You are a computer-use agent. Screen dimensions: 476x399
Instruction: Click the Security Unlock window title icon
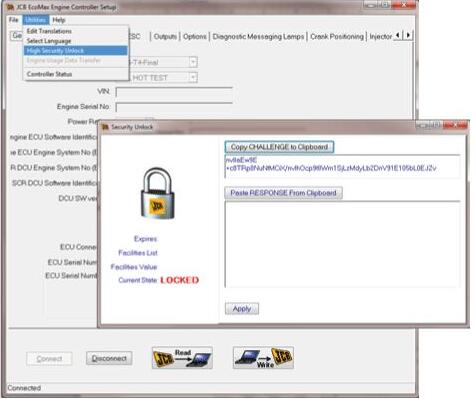click(x=105, y=127)
